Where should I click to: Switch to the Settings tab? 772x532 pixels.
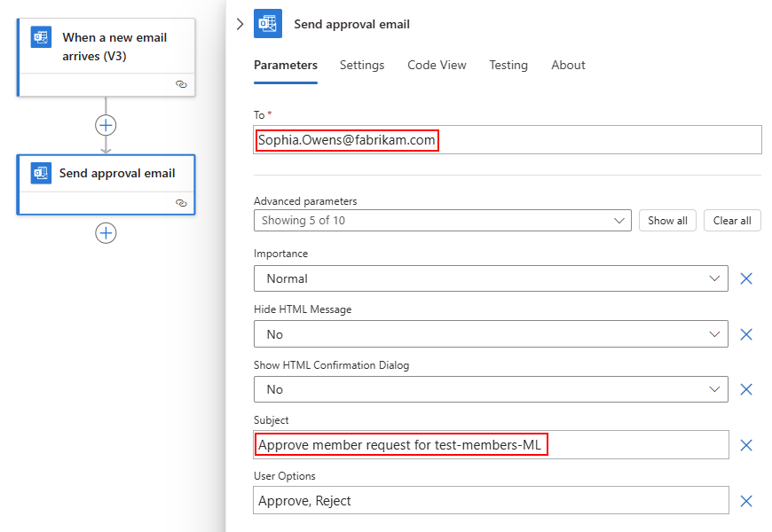pyautogui.click(x=362, y=65)
